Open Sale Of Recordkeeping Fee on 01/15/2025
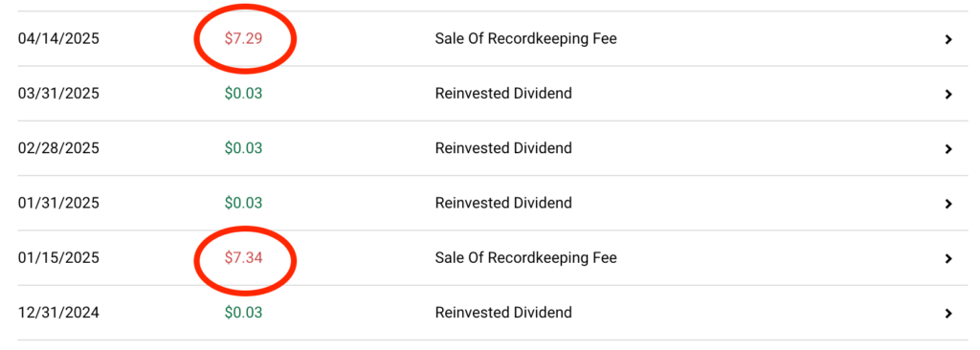Screen dimensions: 980x350 [x=525, y=257]
